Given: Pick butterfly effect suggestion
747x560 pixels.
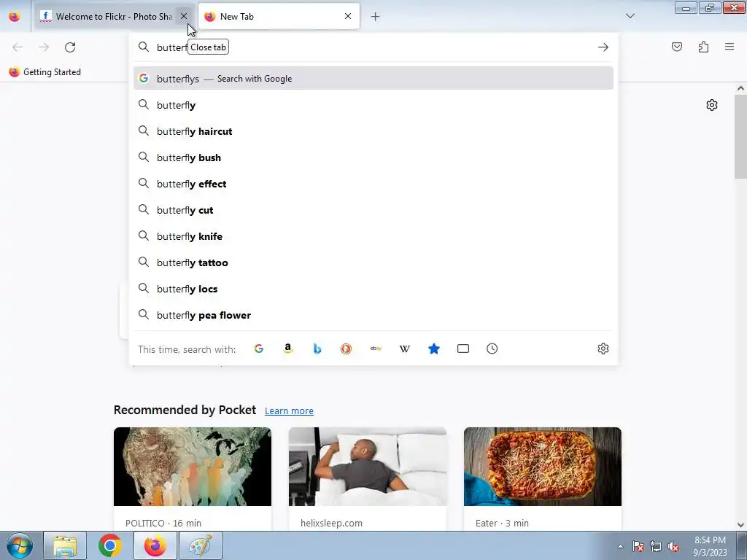Looking at the screenshot, I should pyautogui.click(x=373, y=184).
